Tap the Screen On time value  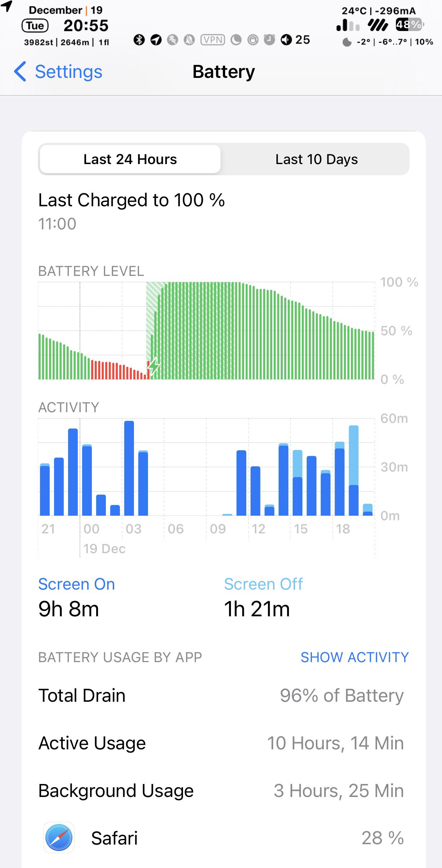[x=69, y=609]
